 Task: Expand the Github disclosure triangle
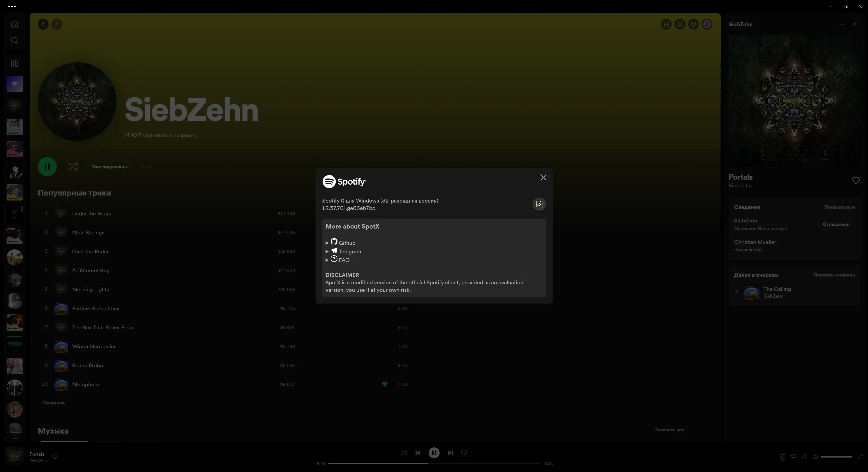click(x=327, y=243)
